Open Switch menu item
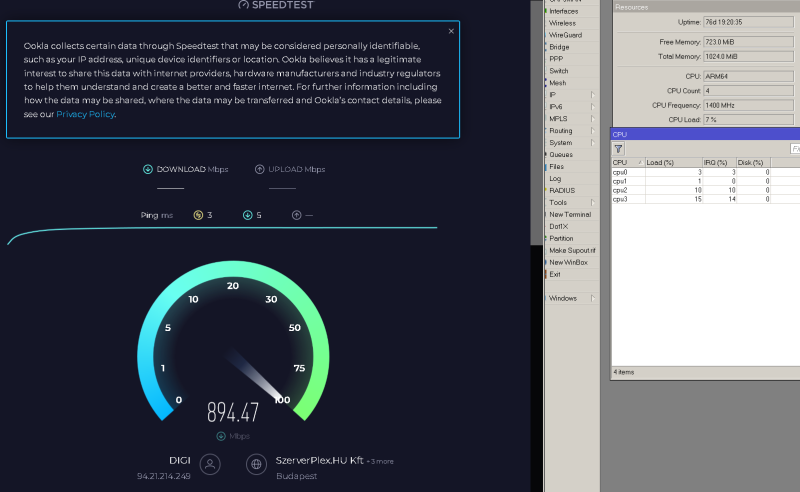 [x=559, y=71]
